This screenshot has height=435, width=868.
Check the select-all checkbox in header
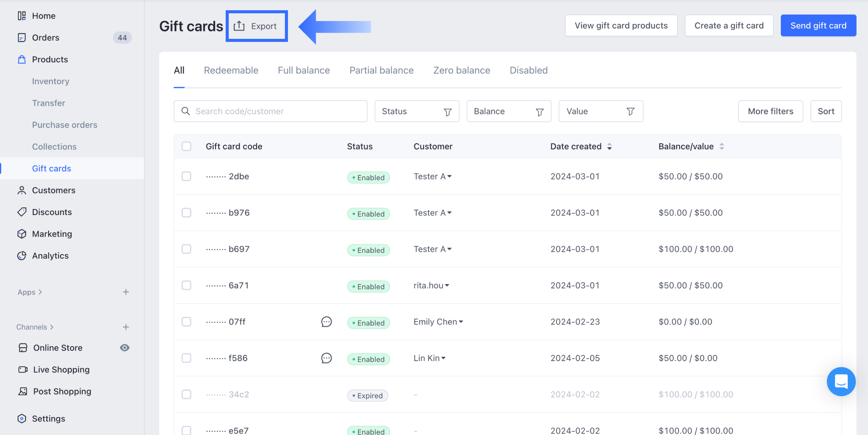tap(186, 146)
